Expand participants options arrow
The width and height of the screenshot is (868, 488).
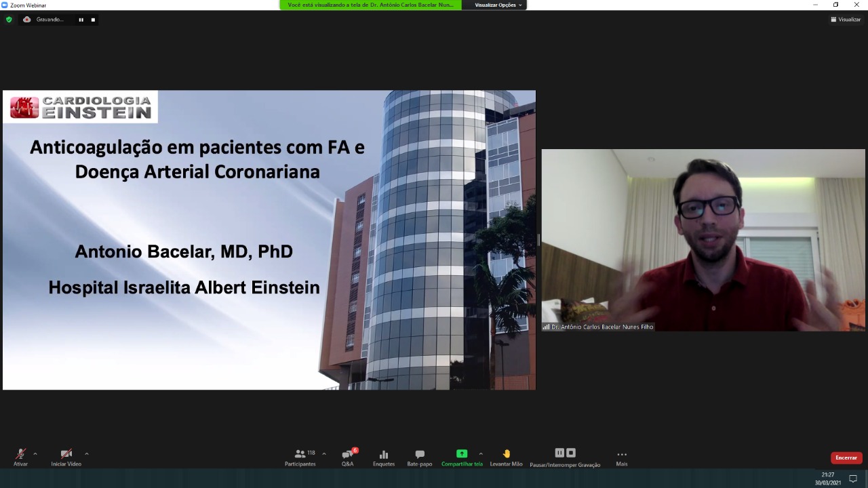[323, 453]
